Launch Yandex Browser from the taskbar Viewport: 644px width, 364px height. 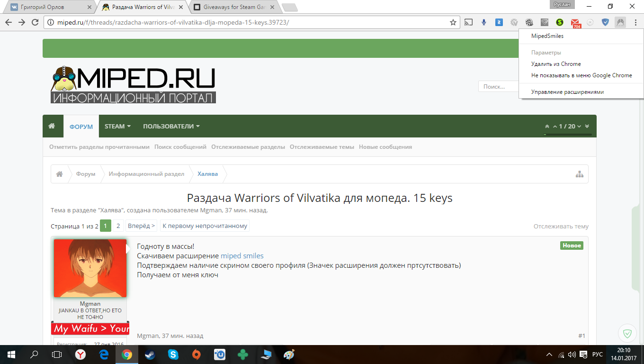pos(81,354)
